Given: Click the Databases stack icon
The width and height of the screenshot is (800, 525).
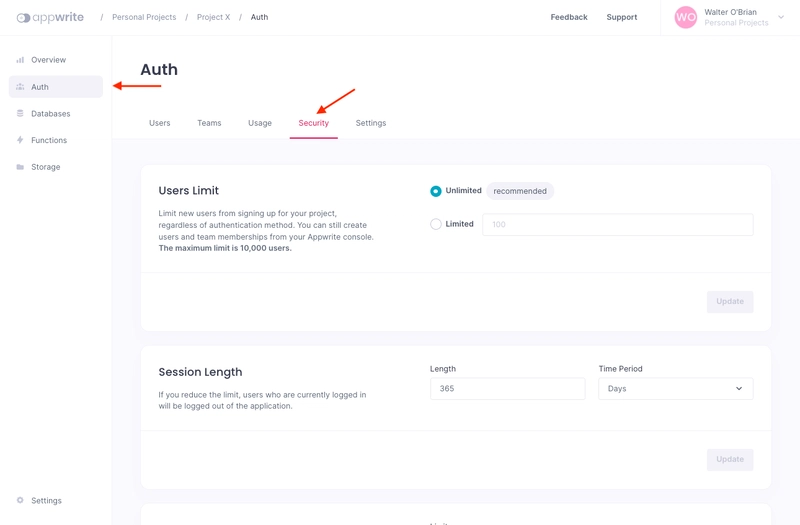Looking at the screenshot, I should point(20,114).
